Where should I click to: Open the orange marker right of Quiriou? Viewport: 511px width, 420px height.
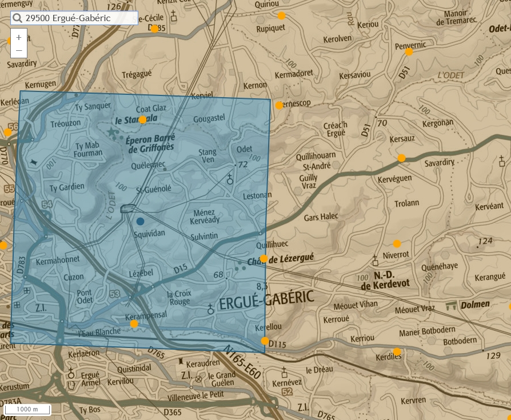coord(281,16)
